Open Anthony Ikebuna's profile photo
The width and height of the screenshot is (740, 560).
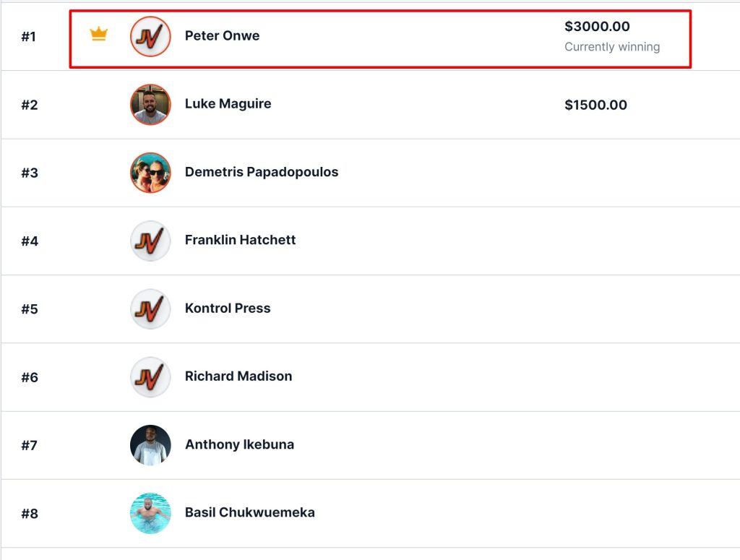pos(150,445)
